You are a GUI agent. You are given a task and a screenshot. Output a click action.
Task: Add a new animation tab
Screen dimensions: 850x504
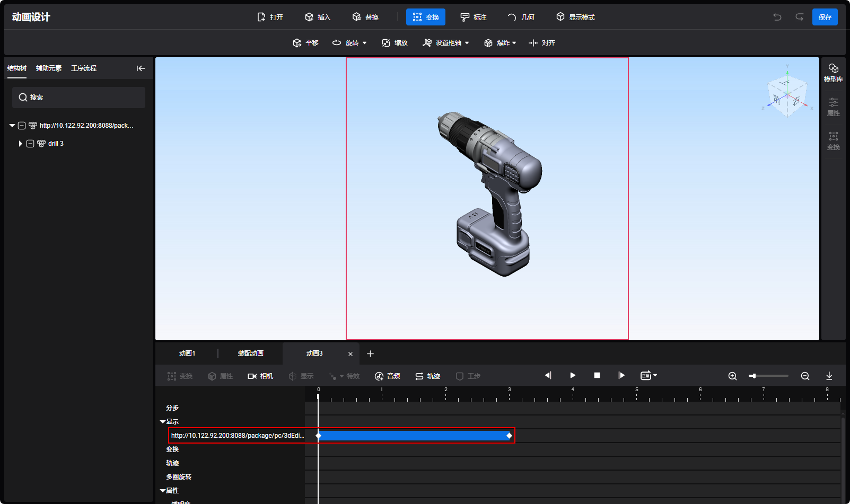click(x=370, y=353)
